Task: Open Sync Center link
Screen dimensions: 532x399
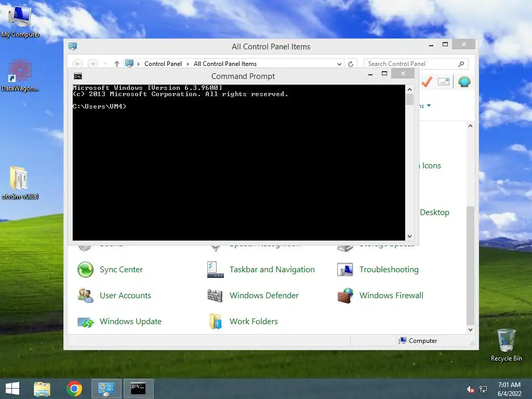Action: click(121, 270)
